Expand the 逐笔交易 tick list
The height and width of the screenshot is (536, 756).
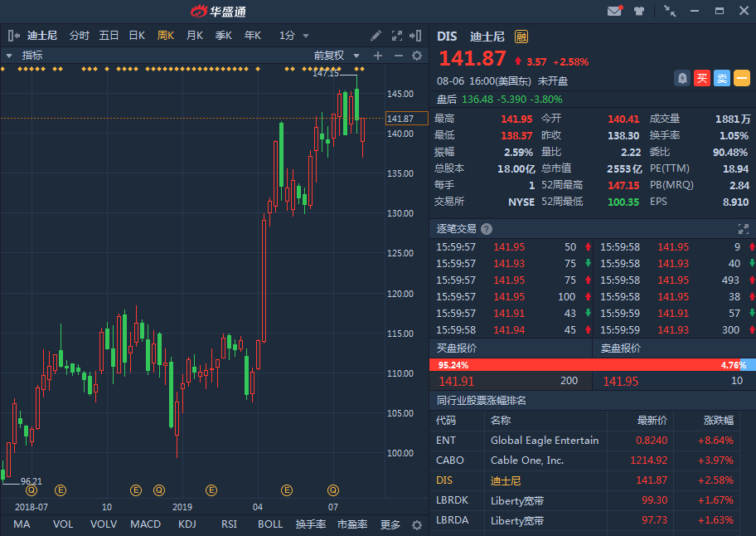point(743,229)
